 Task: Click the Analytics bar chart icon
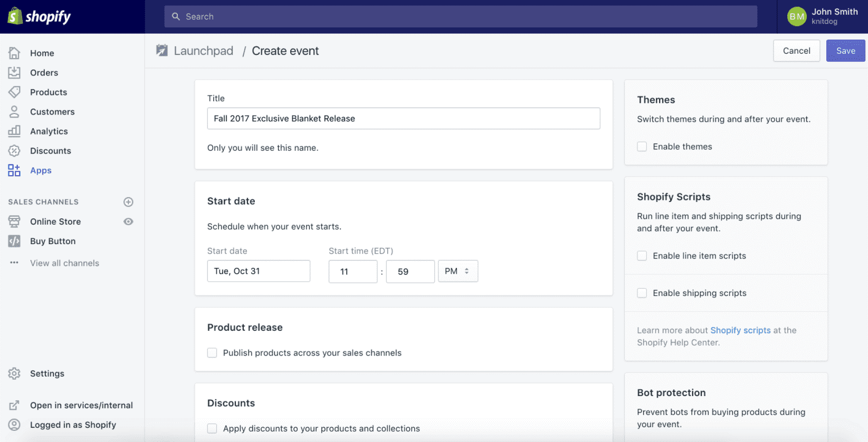[14, 131]
